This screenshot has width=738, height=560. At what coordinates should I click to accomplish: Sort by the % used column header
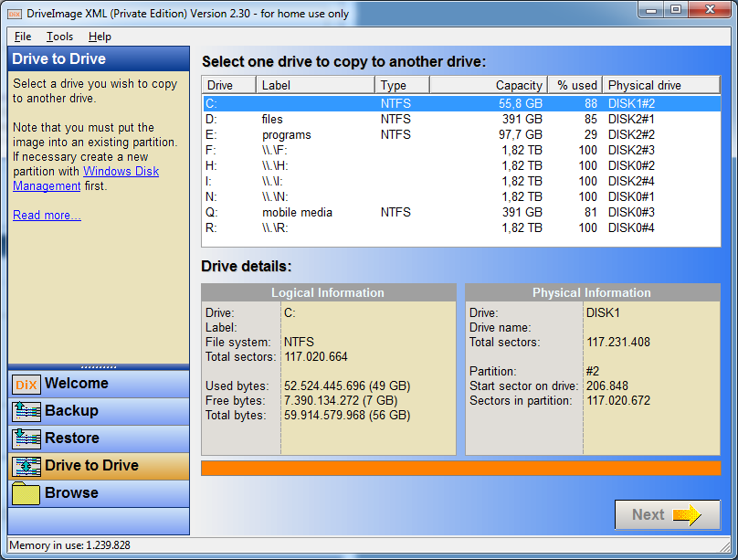coord(575,85)
